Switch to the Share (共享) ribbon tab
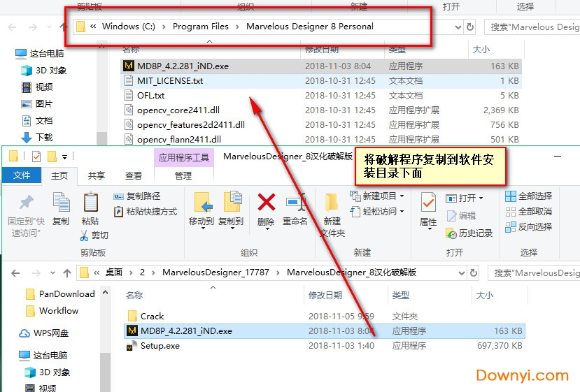 click(97, 176)
